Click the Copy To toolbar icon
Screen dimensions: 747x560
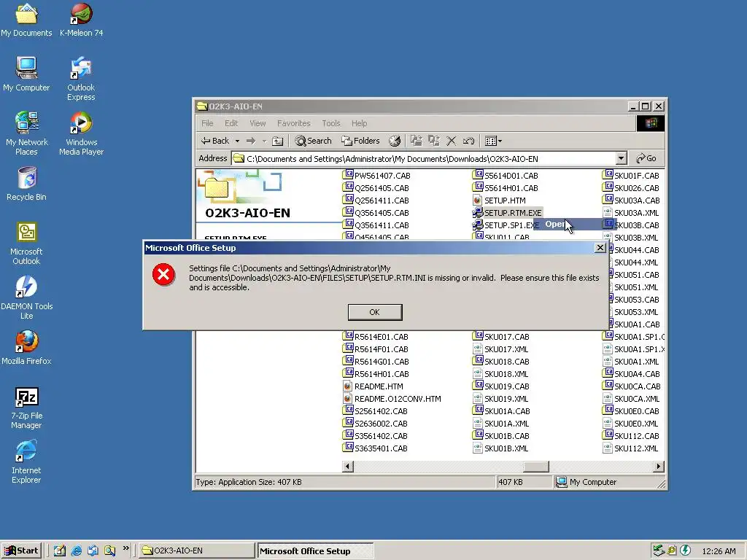pyautogui.click(x=433, y=141)
